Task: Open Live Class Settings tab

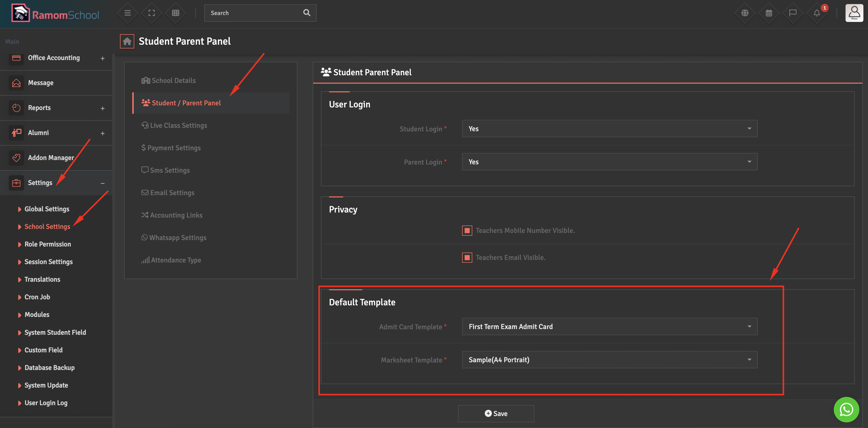Action: coord(211,125)
